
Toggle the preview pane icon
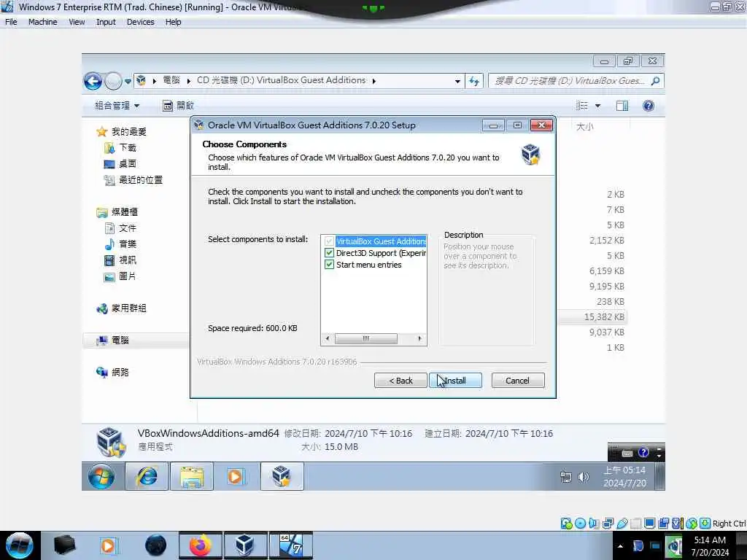coord(622,106)
